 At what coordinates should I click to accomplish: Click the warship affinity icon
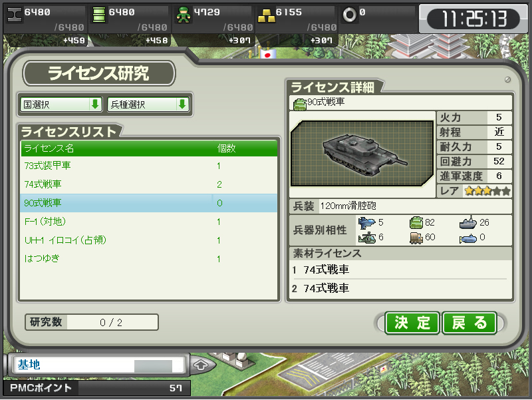pos(468,222)
